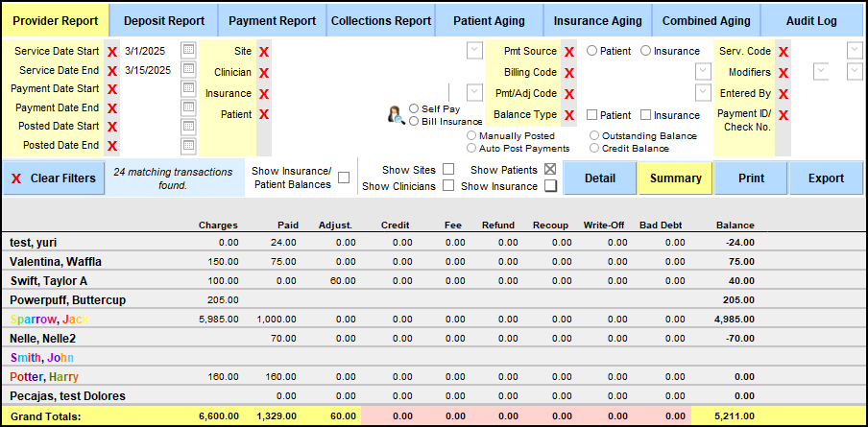Go to Insurance Aging tab

[x=598, y=21]
